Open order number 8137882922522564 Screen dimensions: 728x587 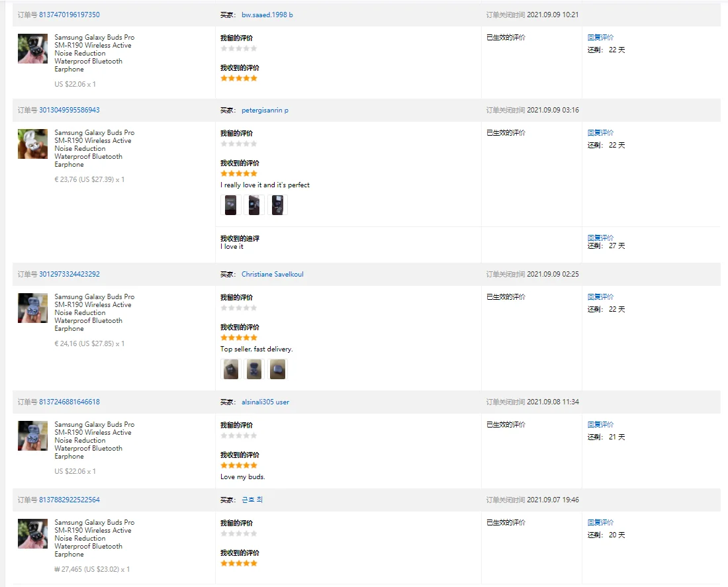(69, 500)
